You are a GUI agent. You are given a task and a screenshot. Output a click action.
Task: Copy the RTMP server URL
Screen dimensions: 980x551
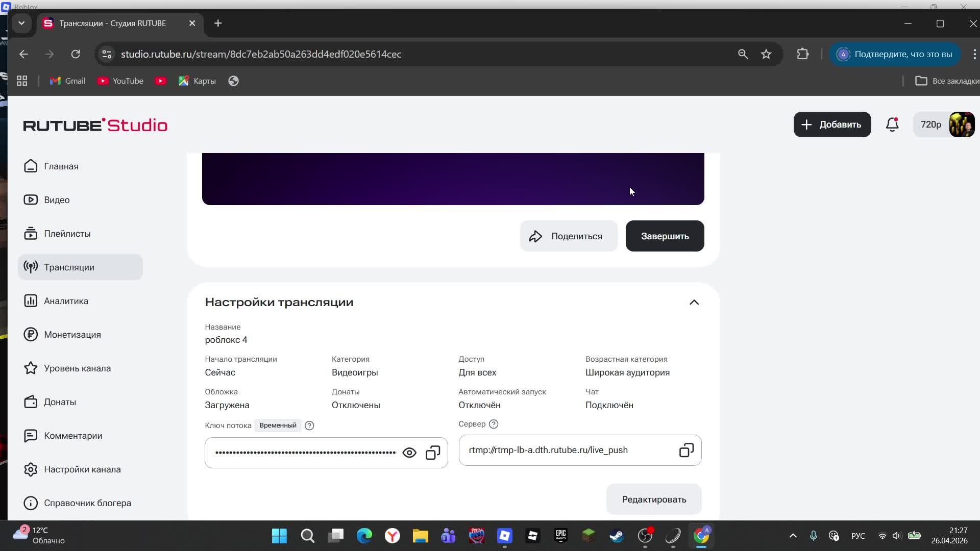click(x=686, y=450)
